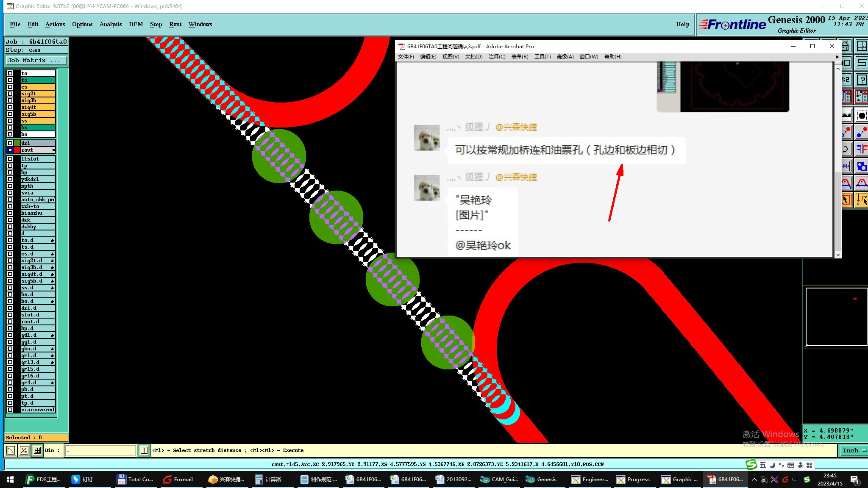
Task: Click the red color swatch of rout layer
Action: 17,150
